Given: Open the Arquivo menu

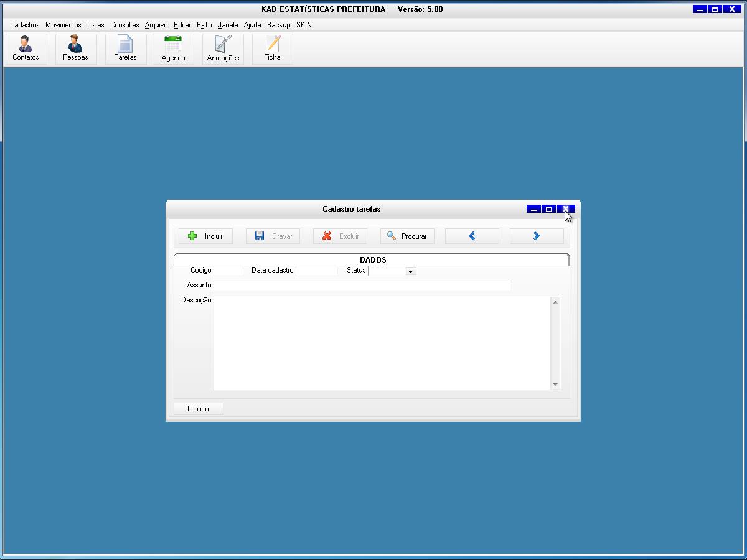Looking at the screenshot, I should (156, 25).
